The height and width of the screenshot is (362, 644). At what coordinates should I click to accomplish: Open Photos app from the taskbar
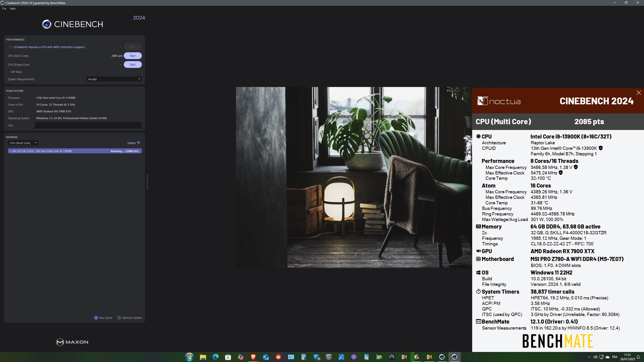(x=341, y=357)
